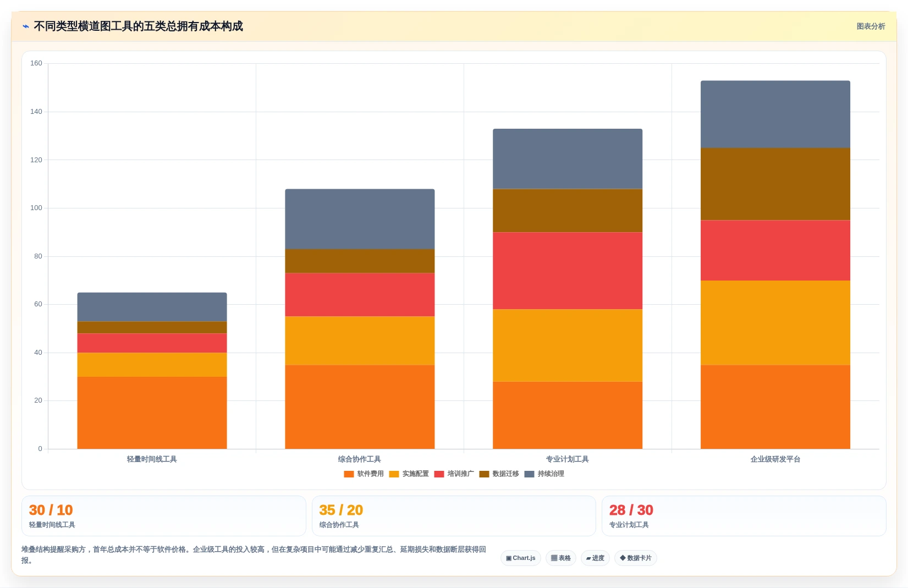This screenshot has height=588, width=908.
Task: Click 培训推广 segment of 企业级研发平台 bar
Action: click(775, 250)
